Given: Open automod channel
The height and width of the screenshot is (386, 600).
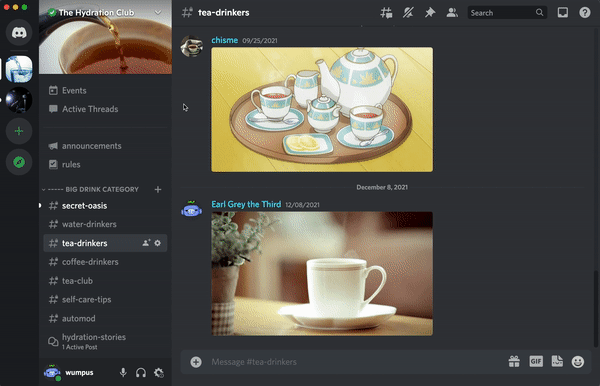Looking at the screenshot, I should click(105, 318).
